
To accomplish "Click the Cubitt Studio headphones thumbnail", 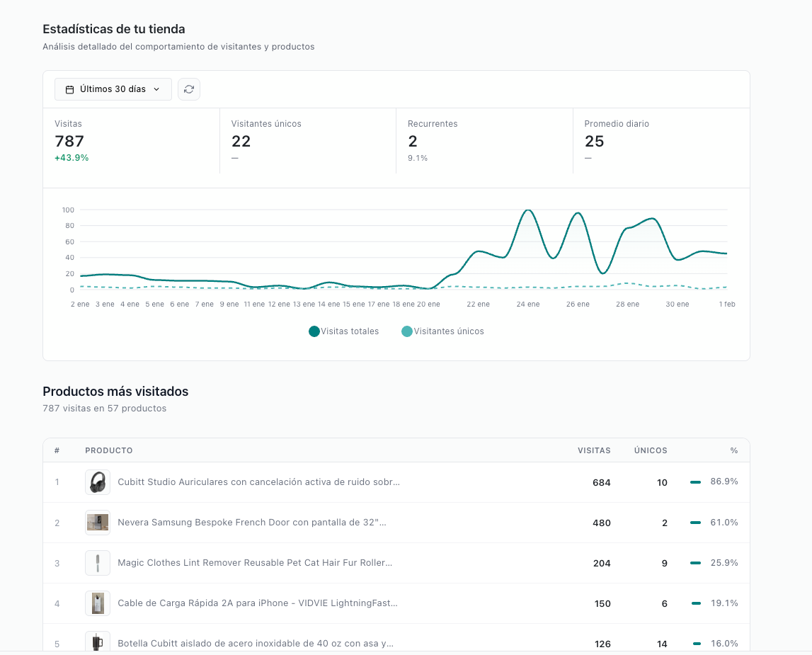I will 97,482.
